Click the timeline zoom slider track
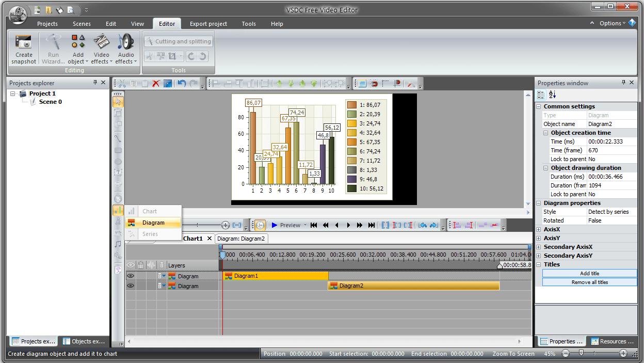644x363 pixels. tap(201, 225)
